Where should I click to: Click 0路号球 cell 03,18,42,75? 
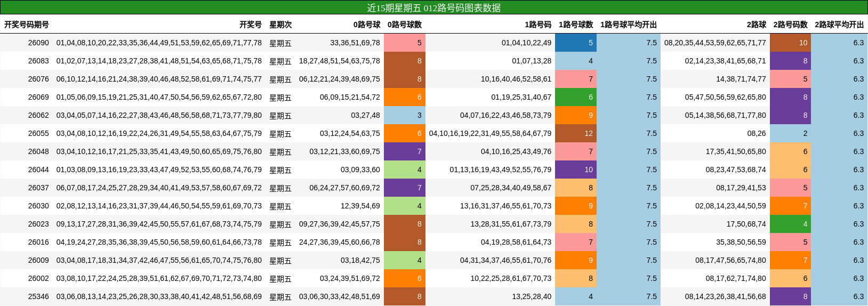[x=360, y=260]
